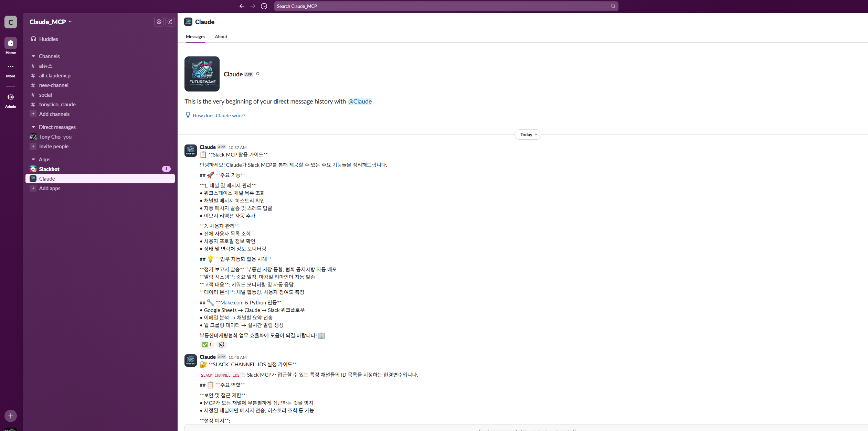This screenshot has width=868, height=431.
Task: Click the Slackbot unread badge showing 1
Action: [166, 169]
